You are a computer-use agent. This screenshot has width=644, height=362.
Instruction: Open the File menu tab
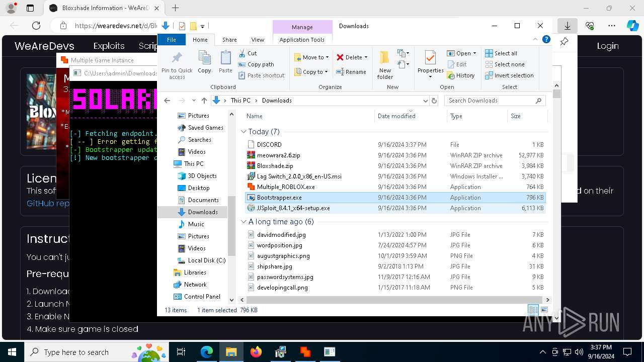point(172,40)
